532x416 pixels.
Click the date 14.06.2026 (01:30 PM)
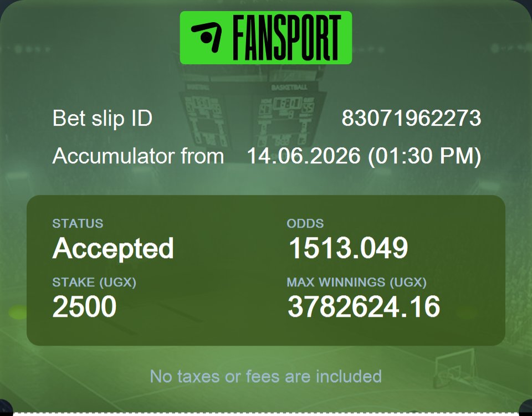tap(364, 156)
